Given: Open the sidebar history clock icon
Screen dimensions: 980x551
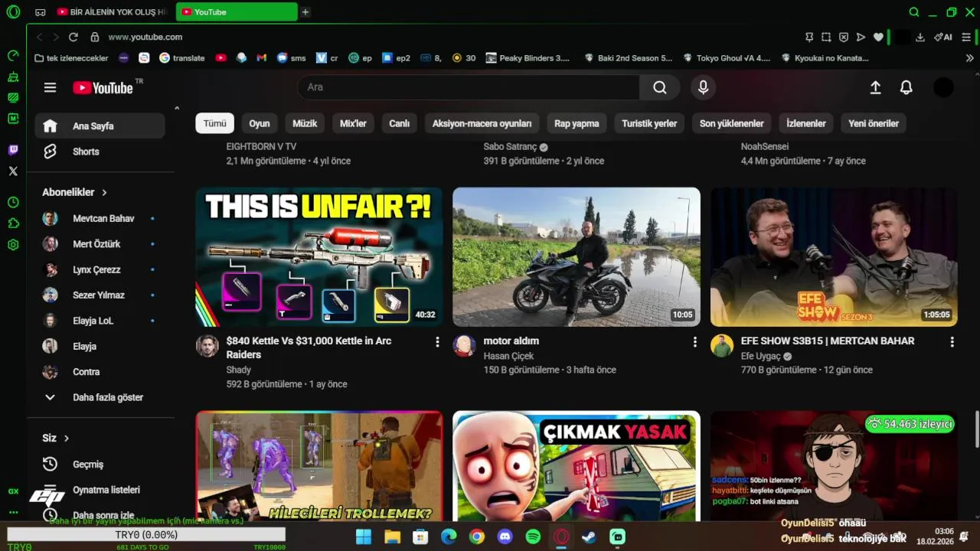Looking at the screenshot, I should point(13,202).
